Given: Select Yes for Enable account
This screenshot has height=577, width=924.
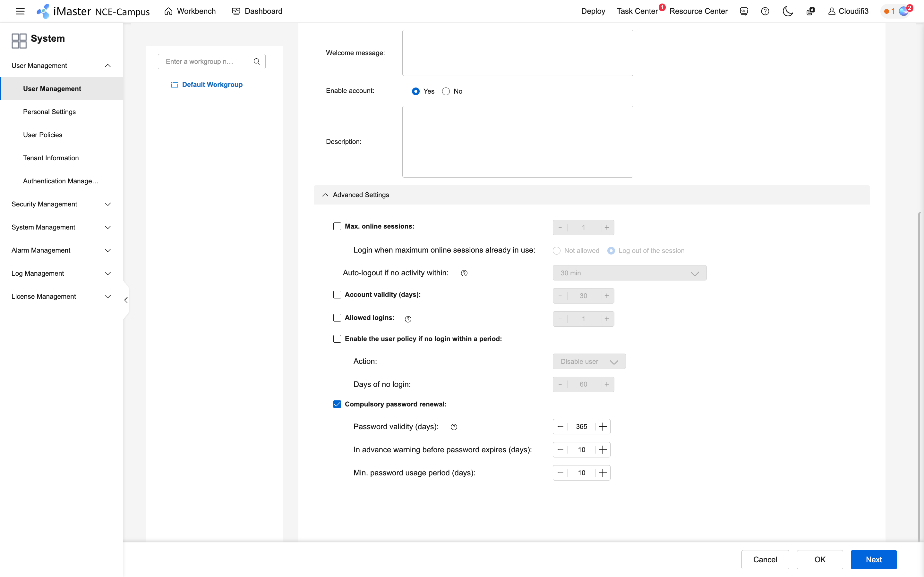Looking at the screenshot, I should click(x=416, y=91).
